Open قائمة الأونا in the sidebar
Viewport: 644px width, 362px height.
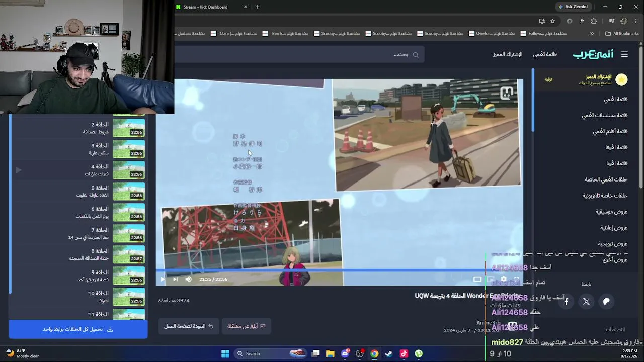click(x=617, y=163)
